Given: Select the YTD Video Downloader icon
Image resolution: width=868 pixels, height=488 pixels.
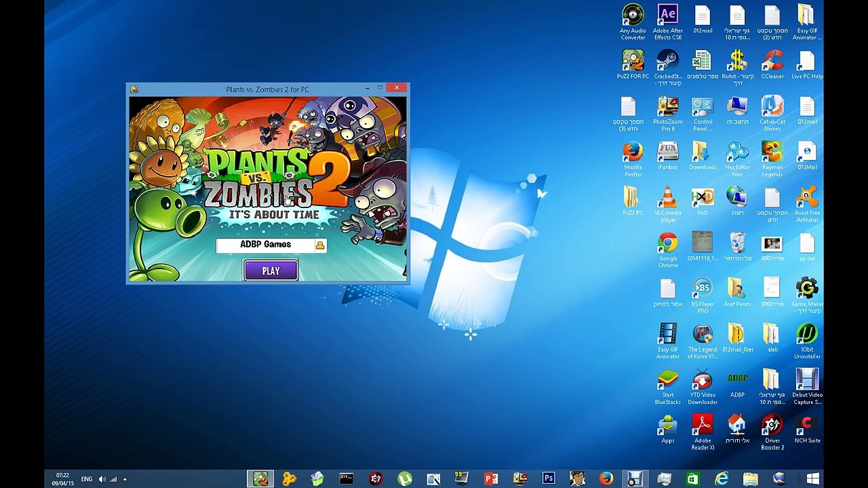Looking at the screenshot, I should click(x=703, y=386).
